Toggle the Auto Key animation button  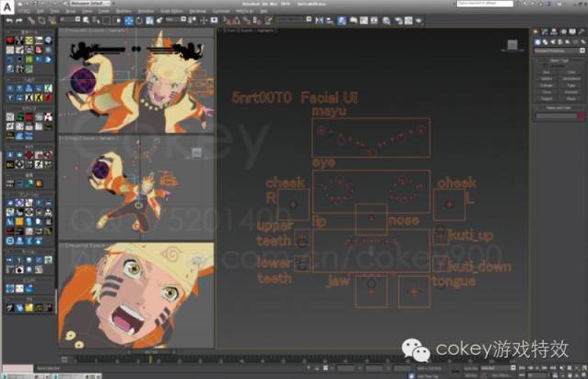pos(466,364)
